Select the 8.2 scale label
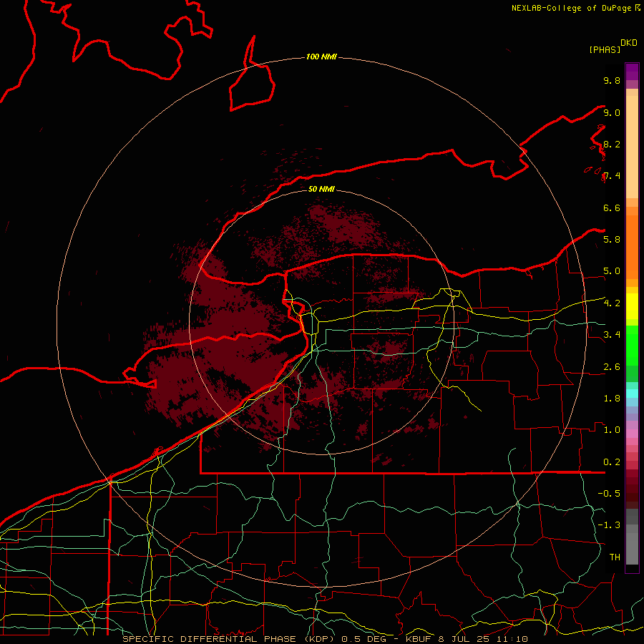The width and height of the screenshot is (644, 644). (612, 144)
